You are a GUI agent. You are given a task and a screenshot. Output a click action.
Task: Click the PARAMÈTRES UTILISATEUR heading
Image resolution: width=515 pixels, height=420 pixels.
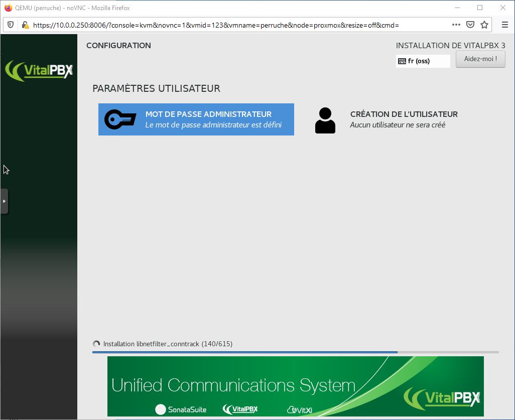pos(156,88)
